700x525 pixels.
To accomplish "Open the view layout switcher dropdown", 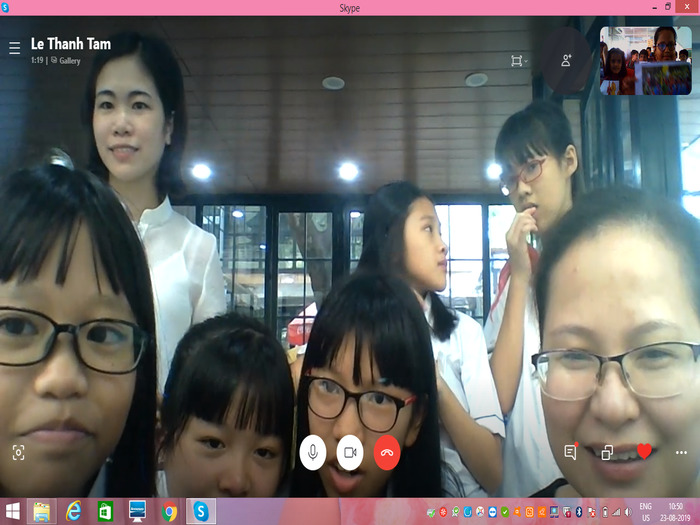I will pos(519,61).
